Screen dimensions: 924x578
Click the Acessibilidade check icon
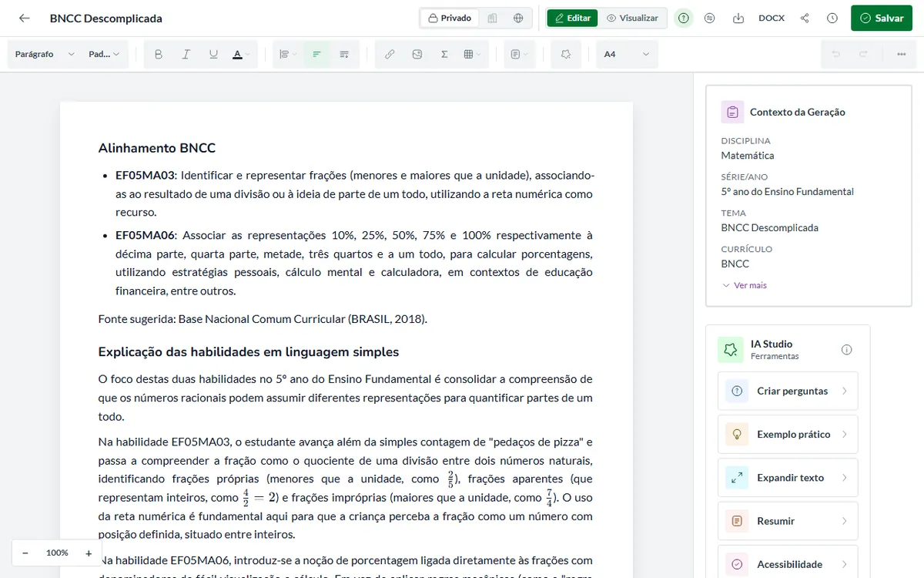point(737,564)
